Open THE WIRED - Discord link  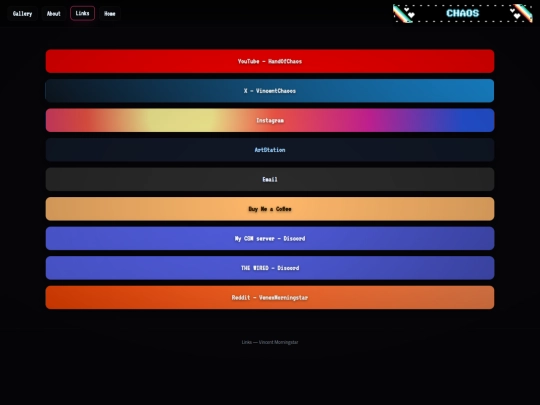[x=270, y=268]
